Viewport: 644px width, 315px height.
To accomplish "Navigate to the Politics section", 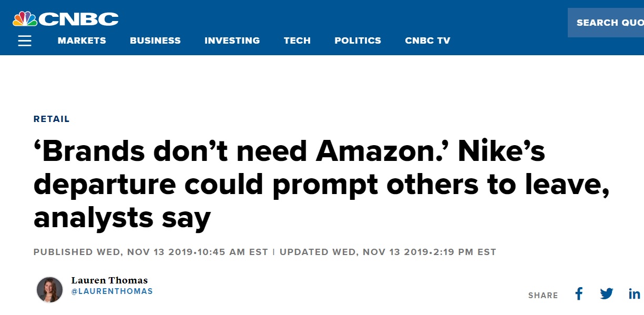I will 357,40.
